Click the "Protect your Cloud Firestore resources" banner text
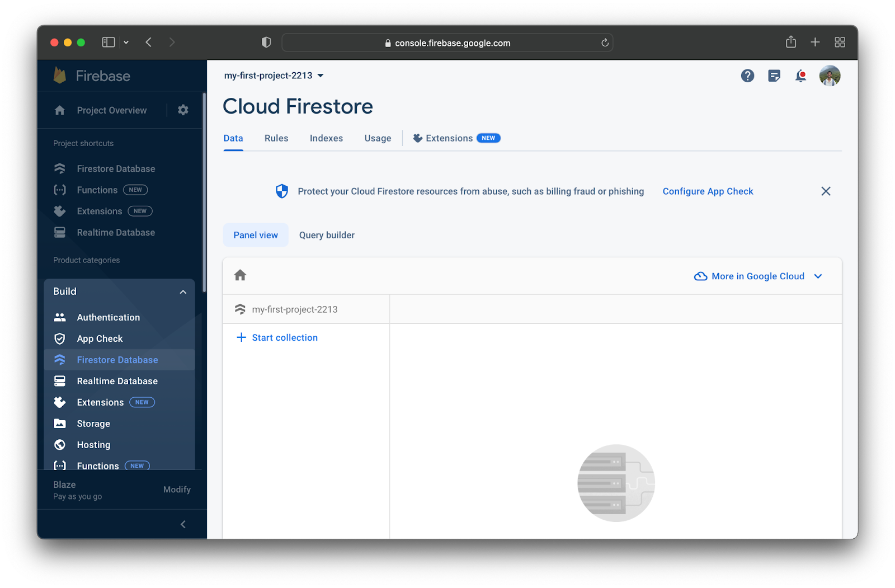The width and height of the screenshot is (895, 588). click(x=470, y=191)
